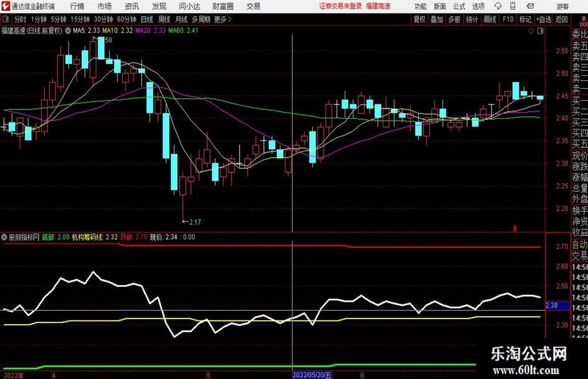
Task: Select the 60分钟 period tab
Action: point(126,19)
